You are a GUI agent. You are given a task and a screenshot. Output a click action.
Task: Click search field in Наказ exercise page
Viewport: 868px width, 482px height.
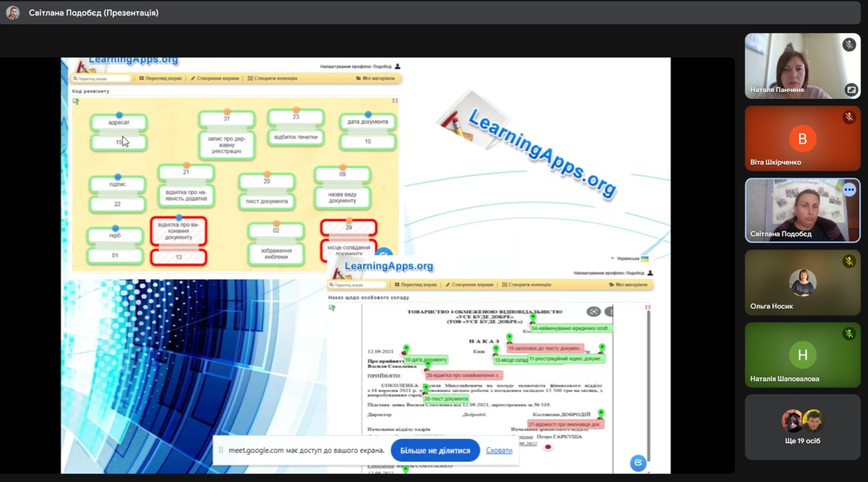click(x=357, y=285)
